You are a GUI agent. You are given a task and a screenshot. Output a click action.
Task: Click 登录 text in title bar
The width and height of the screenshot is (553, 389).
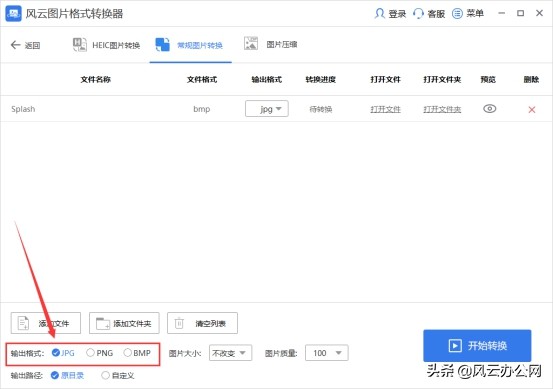(397, 14)
